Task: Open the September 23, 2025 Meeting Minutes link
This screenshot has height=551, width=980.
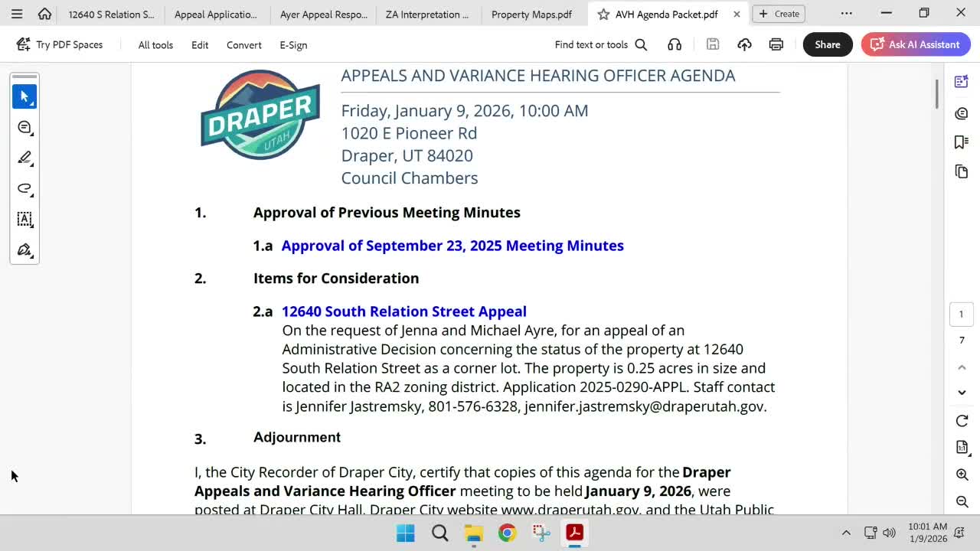Action: 452,246
